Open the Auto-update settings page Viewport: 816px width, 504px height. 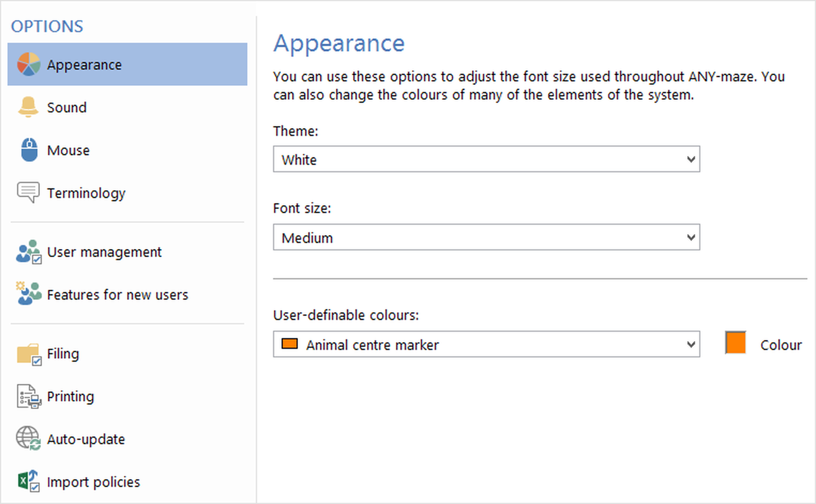(x=86, y=439)
